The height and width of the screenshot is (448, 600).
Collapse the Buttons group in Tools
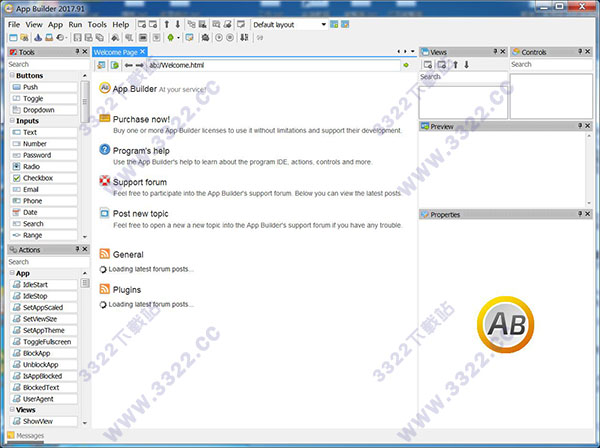(12, 75)
